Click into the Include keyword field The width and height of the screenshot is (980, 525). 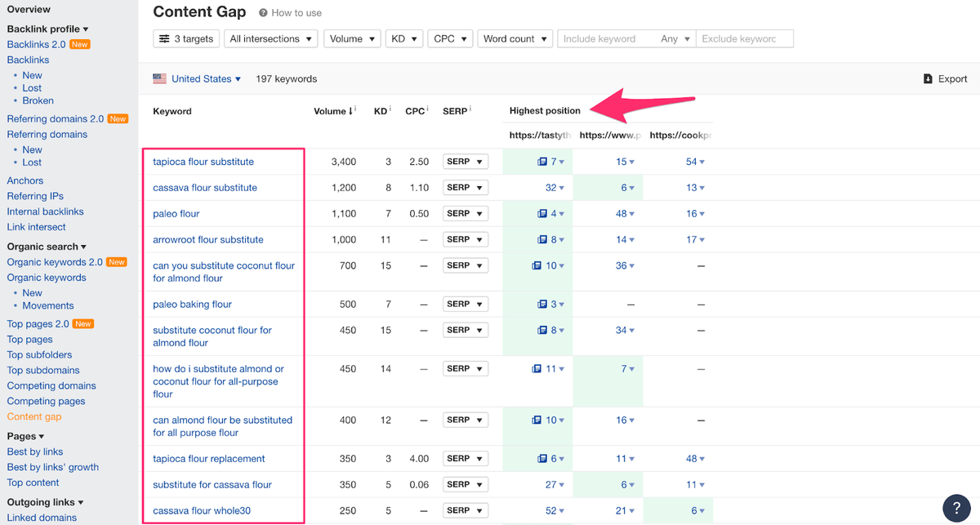pyautogui.click(x=607, y=38)
